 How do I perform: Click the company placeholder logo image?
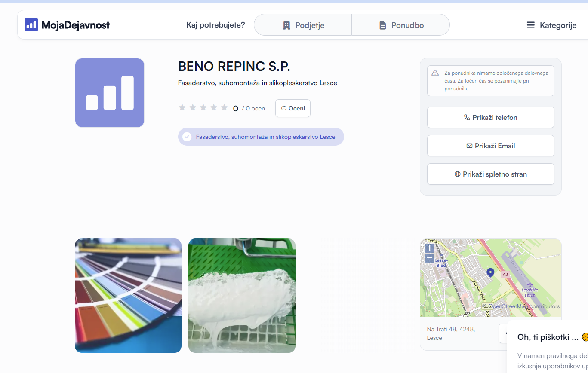(110, 93)
